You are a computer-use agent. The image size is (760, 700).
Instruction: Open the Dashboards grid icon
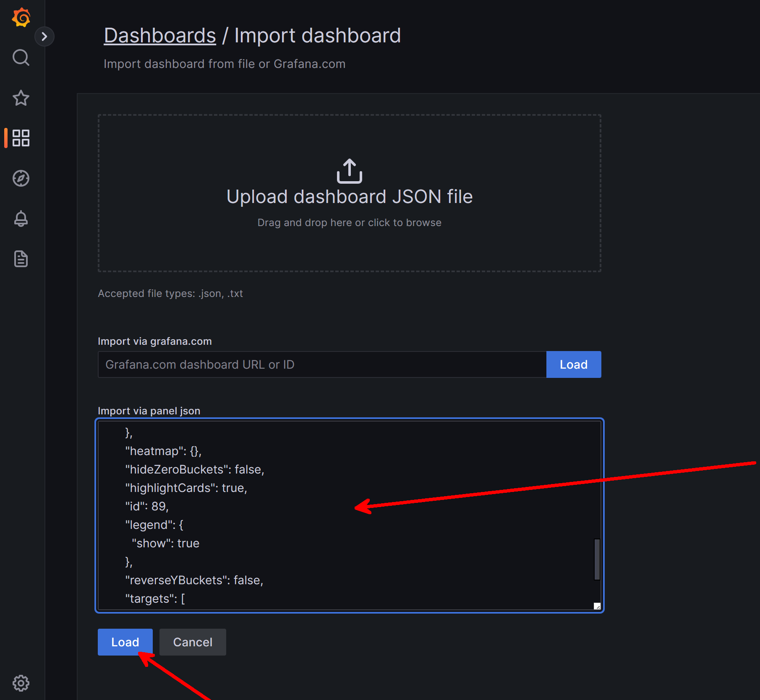(21, 138)
